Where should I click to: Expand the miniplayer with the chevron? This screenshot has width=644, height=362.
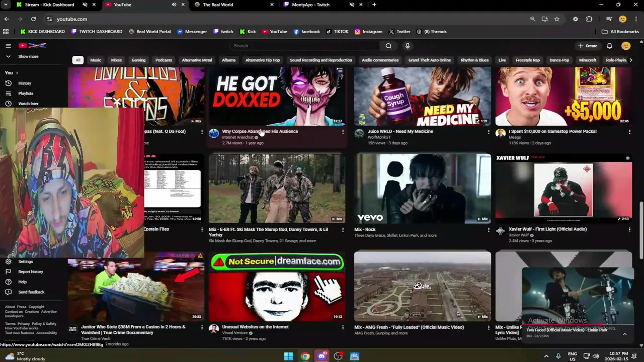pos(624,334)
